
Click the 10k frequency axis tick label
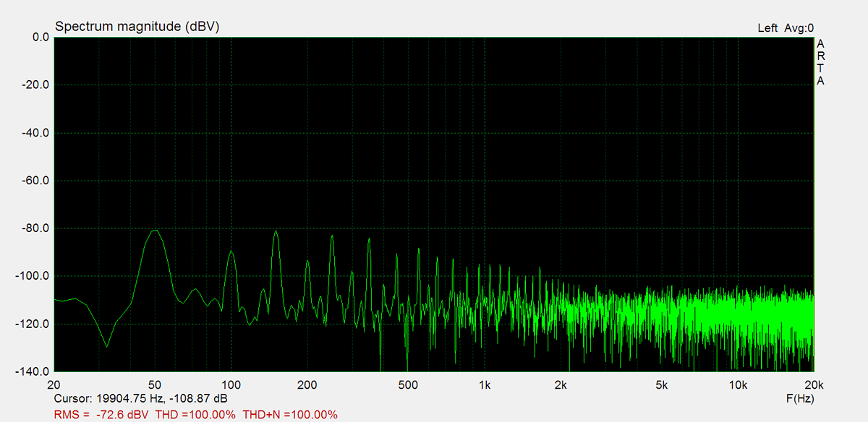point(737,384)
